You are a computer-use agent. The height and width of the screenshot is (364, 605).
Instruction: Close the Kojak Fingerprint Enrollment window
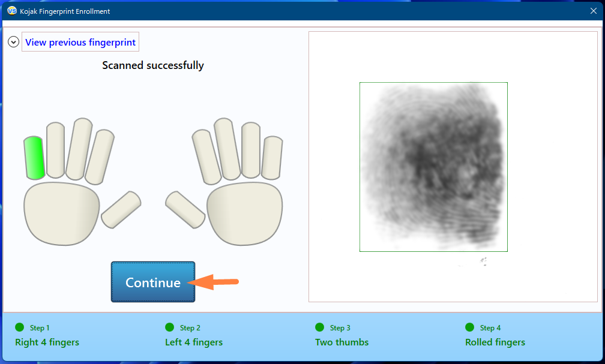(x=594, y=11)
